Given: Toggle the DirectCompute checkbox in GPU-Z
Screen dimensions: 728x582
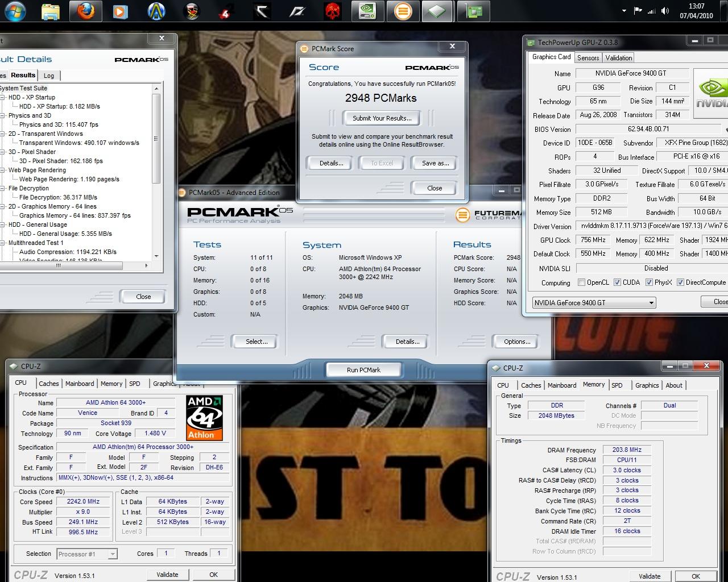Looking at the screenshot, I should (x=680, y=282).
